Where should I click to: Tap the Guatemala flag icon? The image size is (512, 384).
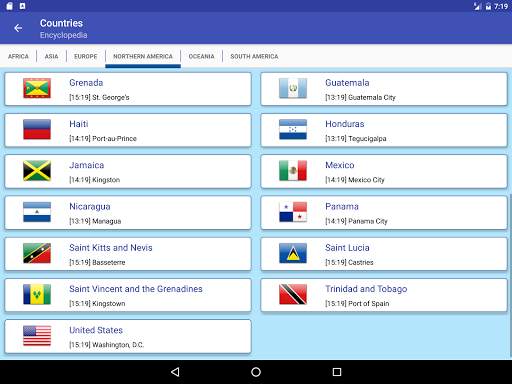click(x=293, y=88)
